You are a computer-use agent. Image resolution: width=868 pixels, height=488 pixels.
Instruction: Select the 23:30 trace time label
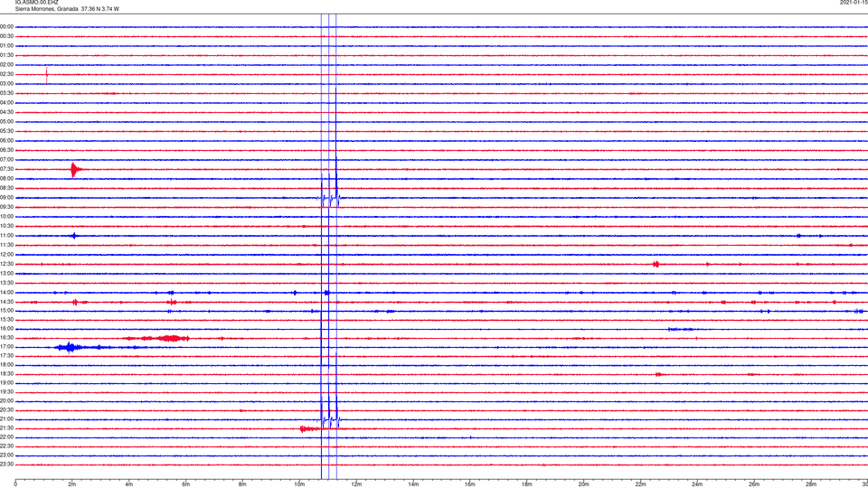pos(6,465)
